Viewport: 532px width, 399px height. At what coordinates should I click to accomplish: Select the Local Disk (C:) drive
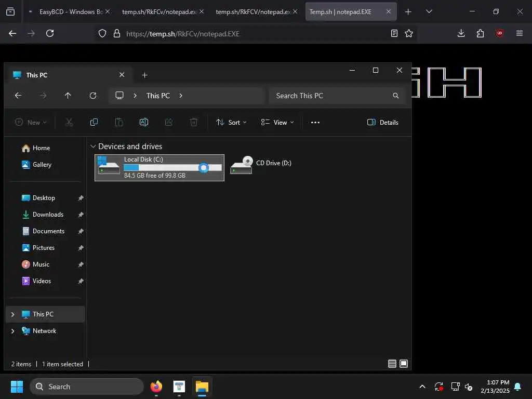pos(159,168)
